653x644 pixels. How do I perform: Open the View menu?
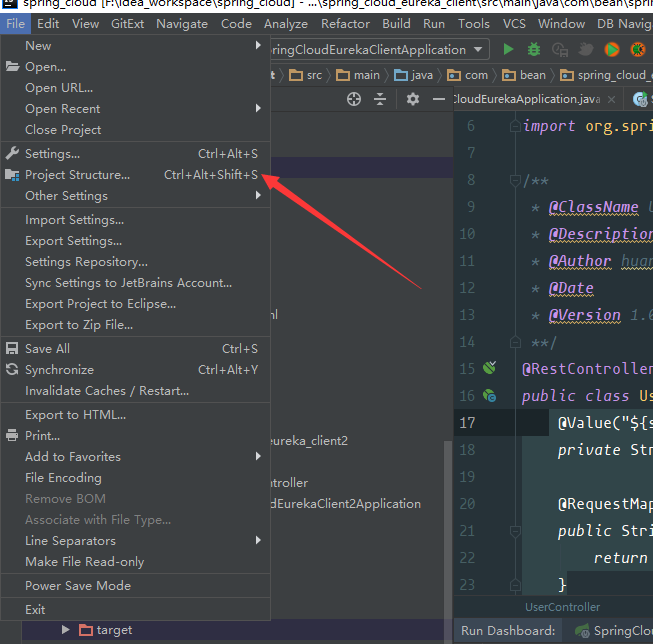pyautogui.click(x=85, y=24)
